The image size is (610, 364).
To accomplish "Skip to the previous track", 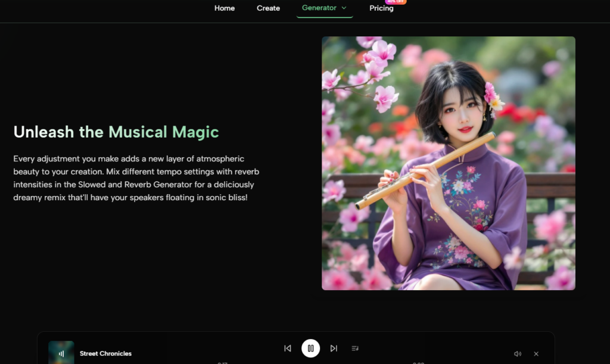I will [x=288, y=349].
